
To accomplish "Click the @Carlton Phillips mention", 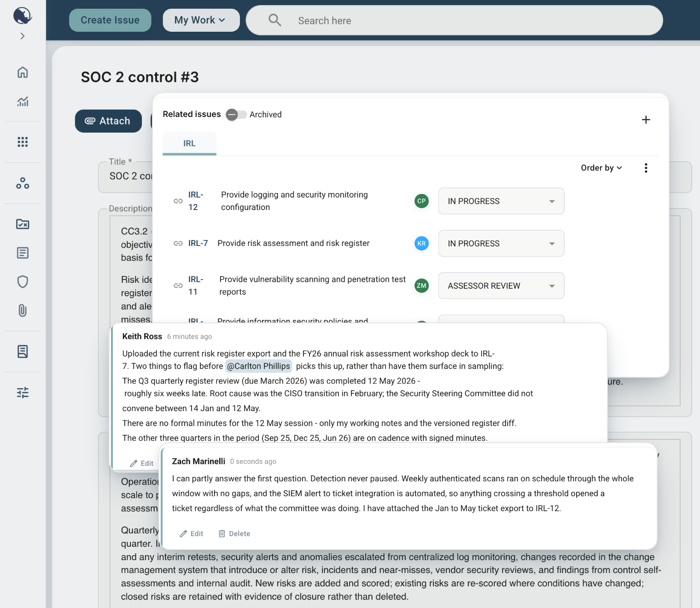I will [258, 366].
